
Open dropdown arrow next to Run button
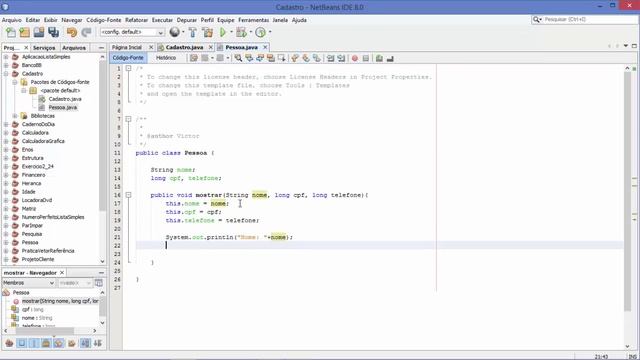[x=231, y=32]
